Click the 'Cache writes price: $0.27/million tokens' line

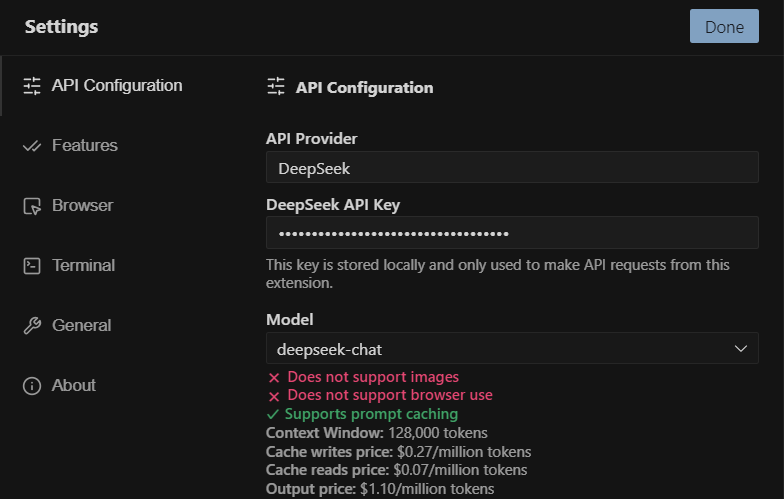tap(398, 452)
